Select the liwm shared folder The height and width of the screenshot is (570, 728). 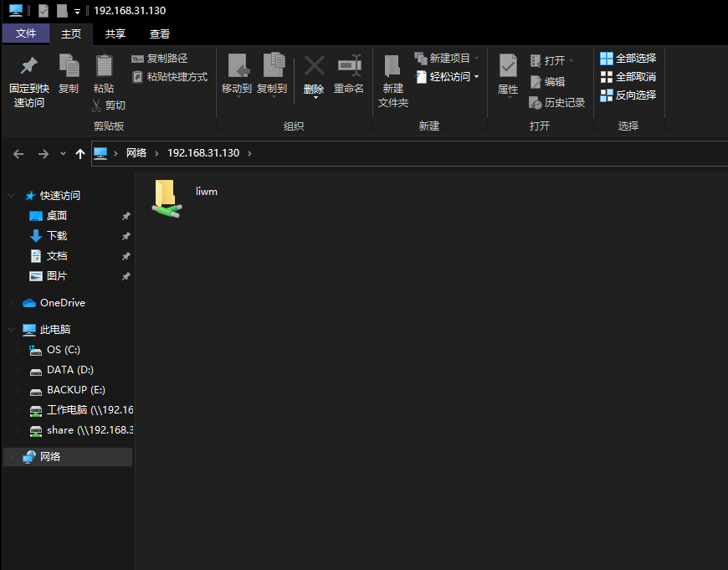coord(184,198)
